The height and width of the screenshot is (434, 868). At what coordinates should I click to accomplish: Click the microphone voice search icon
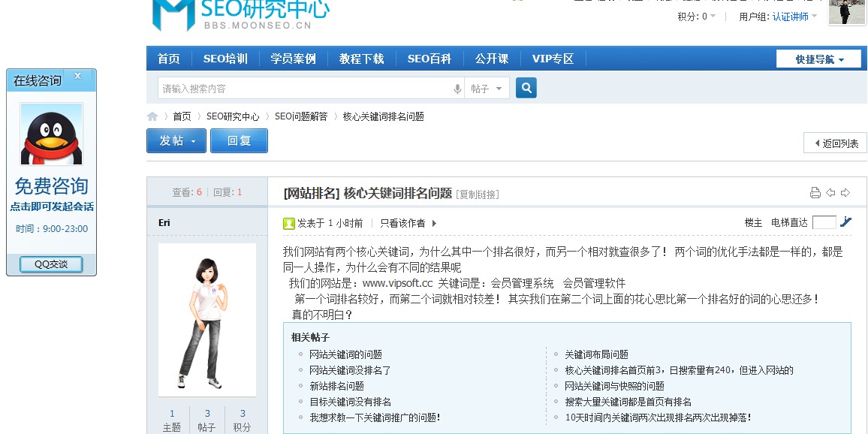[x=457, y=89]
